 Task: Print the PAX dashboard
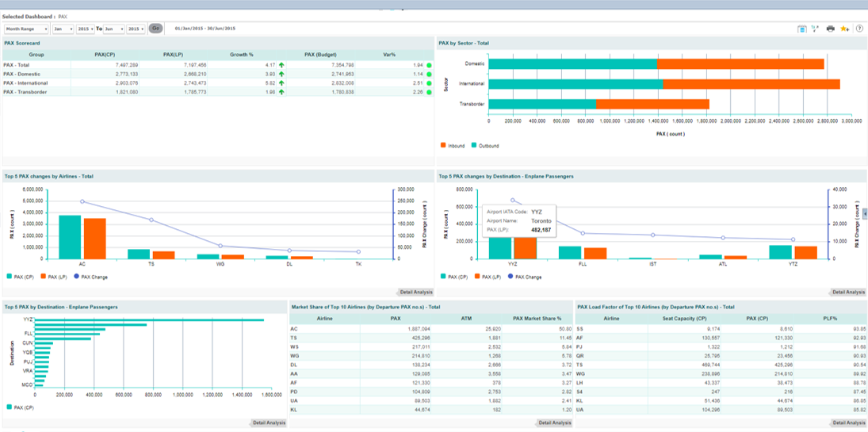tap(830, 29)
